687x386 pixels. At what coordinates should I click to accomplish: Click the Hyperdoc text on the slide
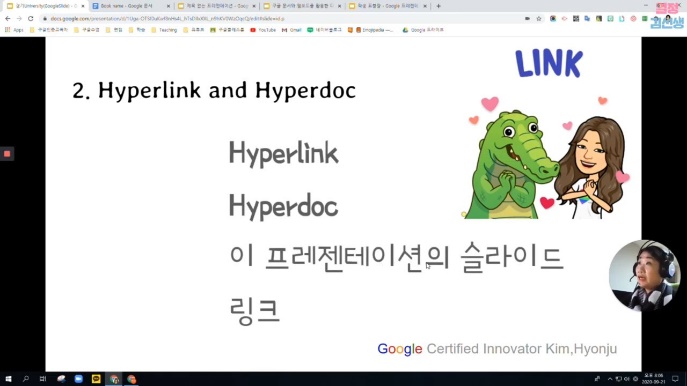click(283, 206)
